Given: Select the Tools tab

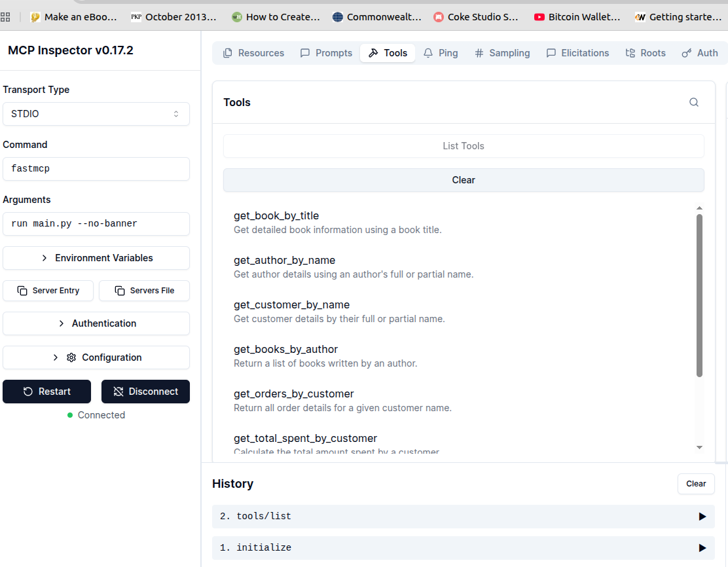Looking at the screenshot, I should coord(388,53).
